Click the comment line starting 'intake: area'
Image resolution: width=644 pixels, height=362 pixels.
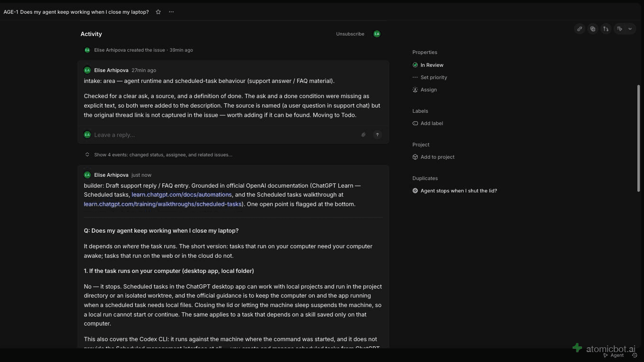pyautogui.click(x=209, y=81)
